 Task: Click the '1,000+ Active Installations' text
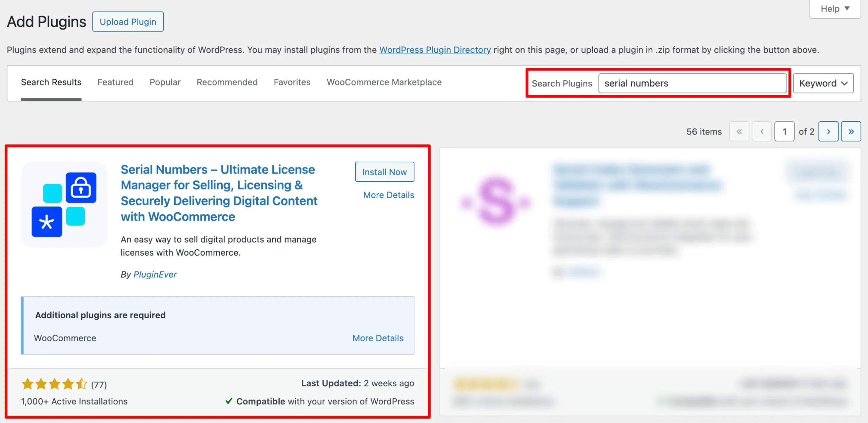click(74, 401)
